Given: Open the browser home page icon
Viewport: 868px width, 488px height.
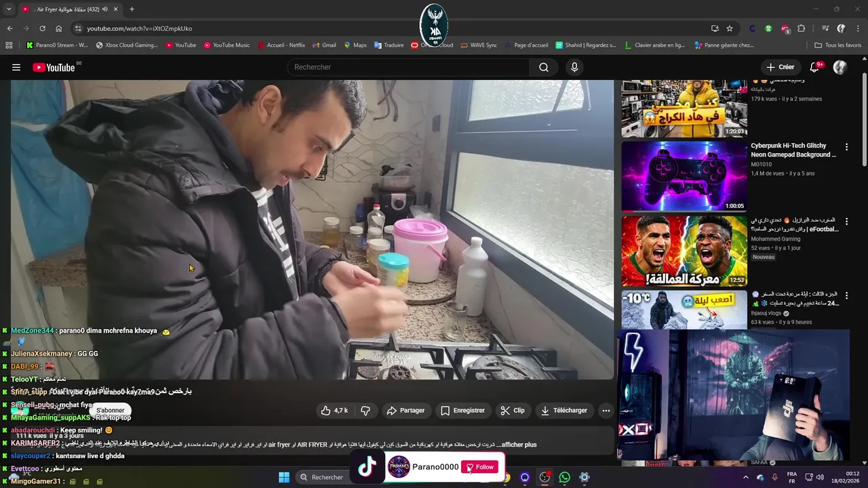Looking at the screenshot, I should 58,28.
